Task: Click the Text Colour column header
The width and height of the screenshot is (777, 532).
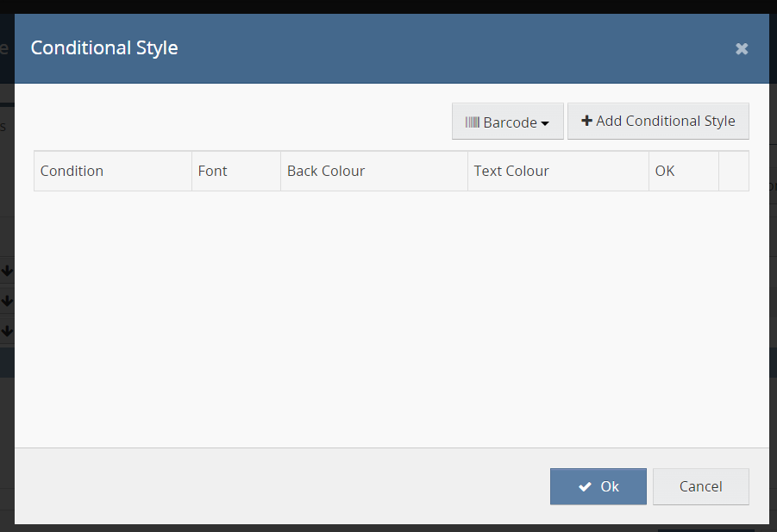Action: (x=511, y=171)
